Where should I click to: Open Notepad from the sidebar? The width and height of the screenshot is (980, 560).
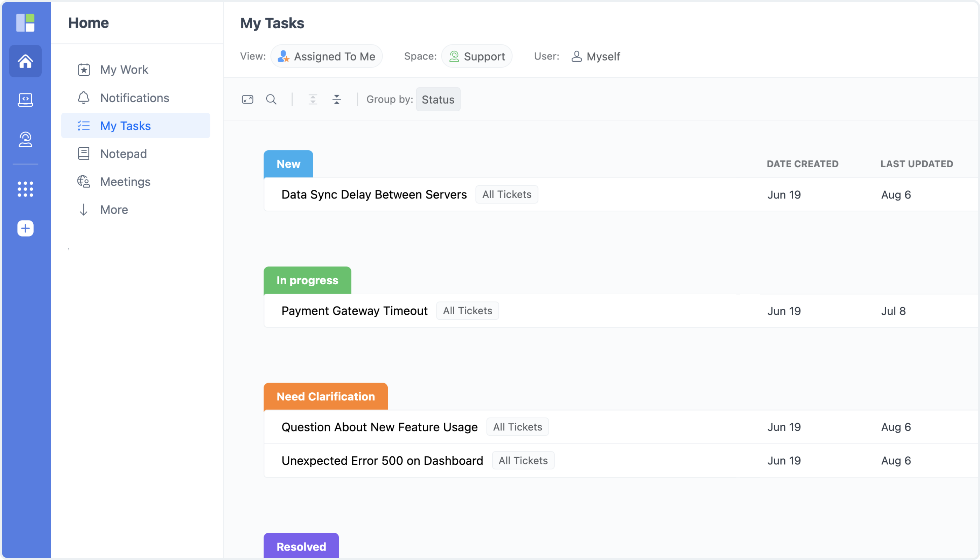pyautogui.click(x=123, y=154)
